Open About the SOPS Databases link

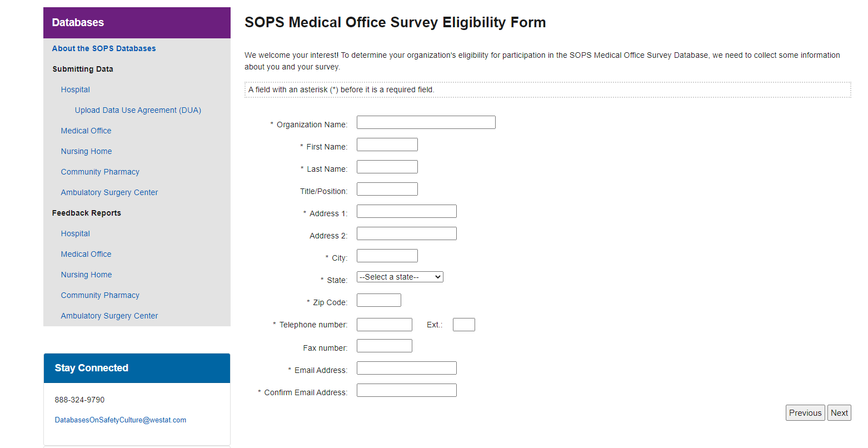click(104, 48)
